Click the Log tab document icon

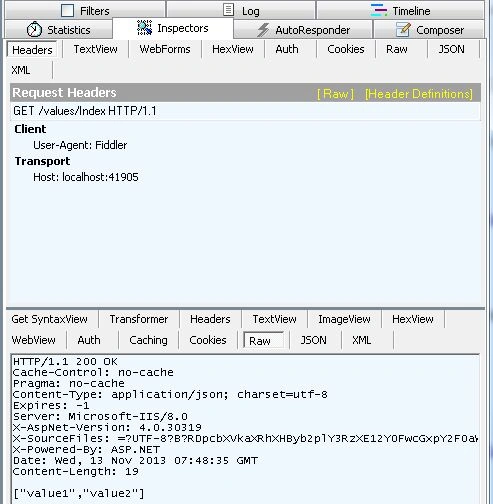(228, 10)
